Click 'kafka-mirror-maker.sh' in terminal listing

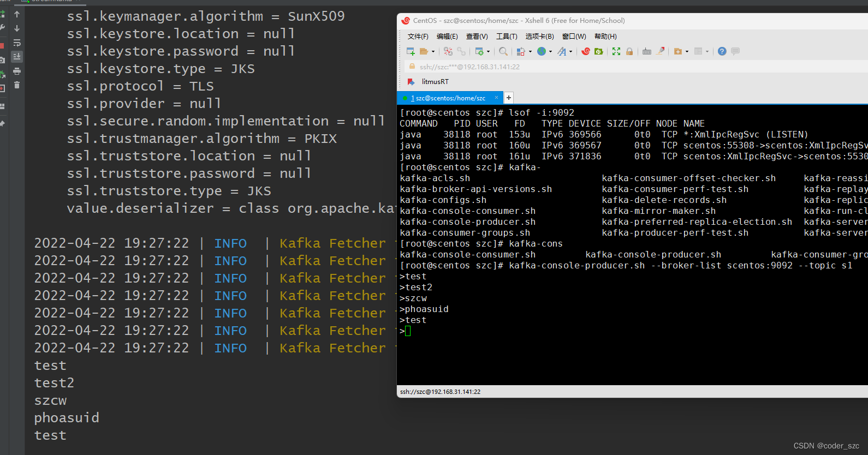point(658,211)
